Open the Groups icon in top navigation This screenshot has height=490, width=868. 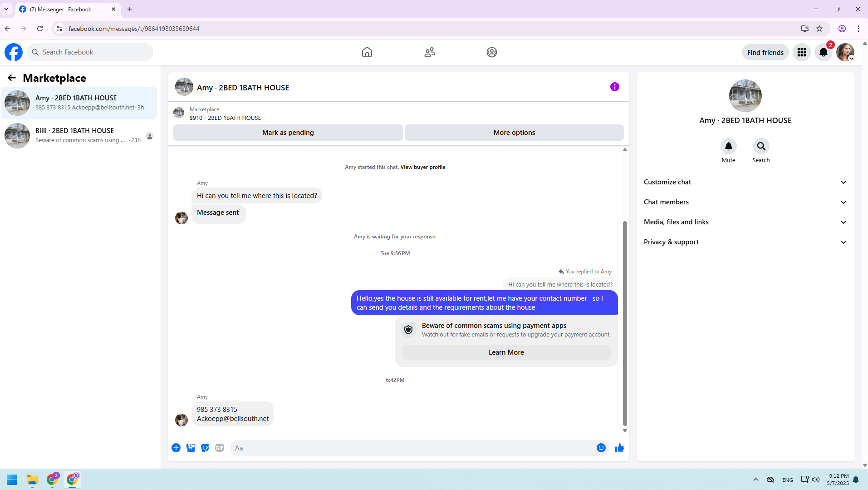click(x=492, y=52)
